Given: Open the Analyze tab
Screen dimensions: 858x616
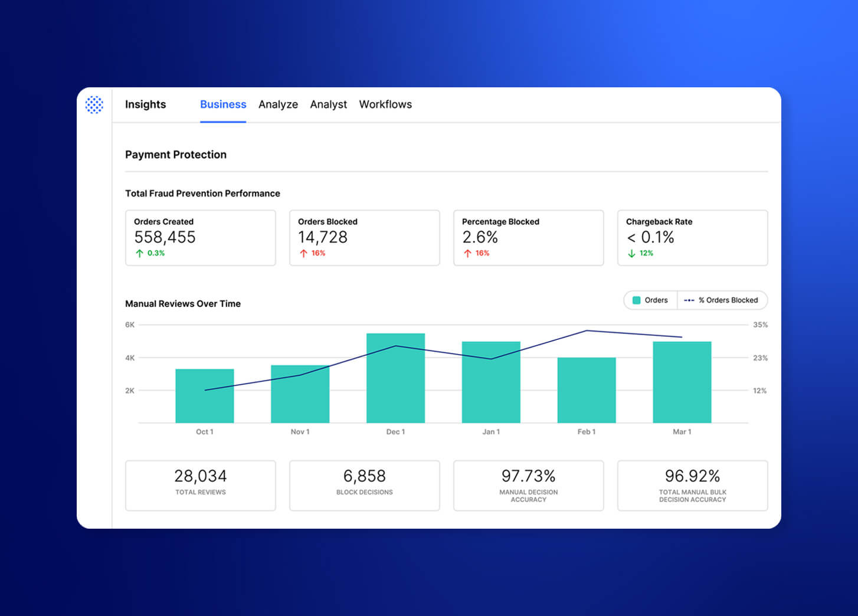Looking at the screenshot, I should point(278,104).
